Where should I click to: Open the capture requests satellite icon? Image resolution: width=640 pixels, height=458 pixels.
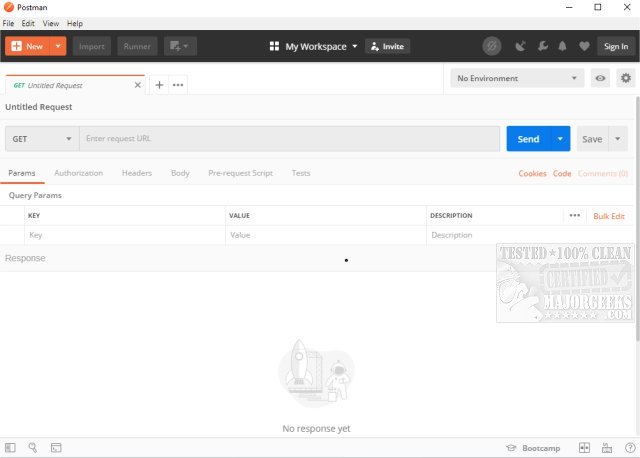point(520,47)
